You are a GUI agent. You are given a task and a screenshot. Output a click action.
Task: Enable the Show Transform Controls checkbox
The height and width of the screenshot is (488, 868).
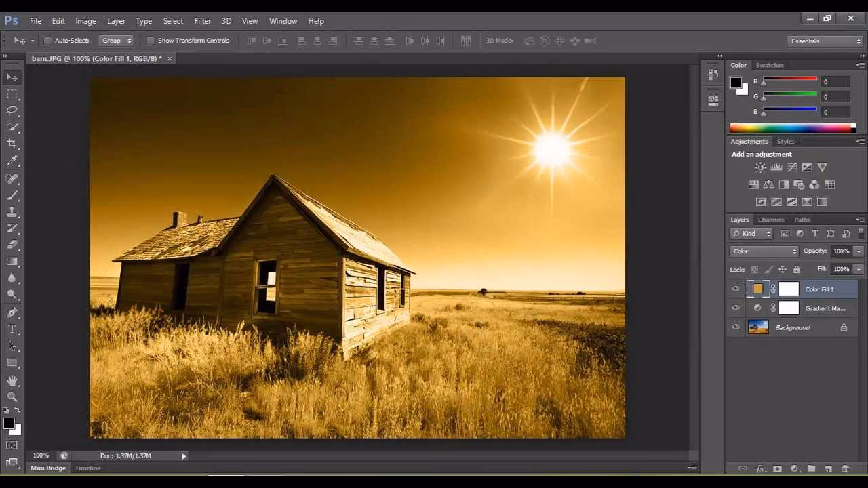pyautogui.click(x=150, y=40)
